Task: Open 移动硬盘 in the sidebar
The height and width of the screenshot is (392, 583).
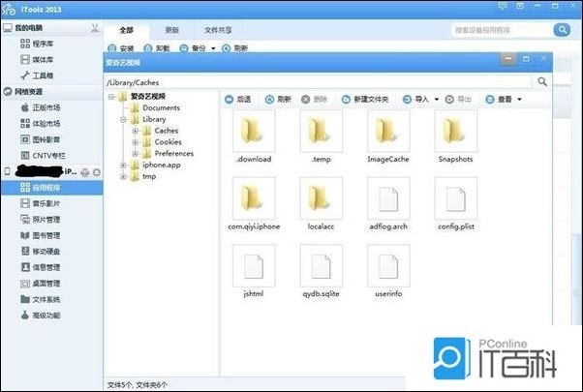Action: click(40, 252)
